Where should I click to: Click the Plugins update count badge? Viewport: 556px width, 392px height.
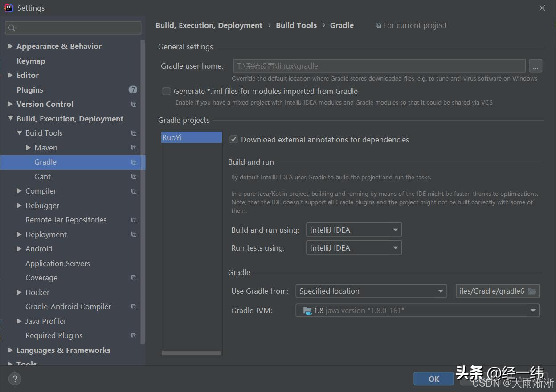(x=133, y=89)
